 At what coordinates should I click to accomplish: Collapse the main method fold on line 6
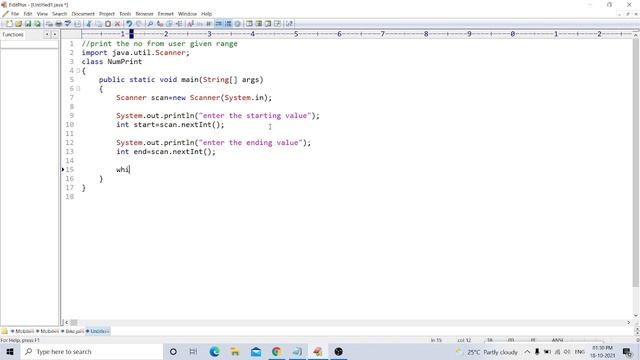pyautogui.click(x=78, y=89)
